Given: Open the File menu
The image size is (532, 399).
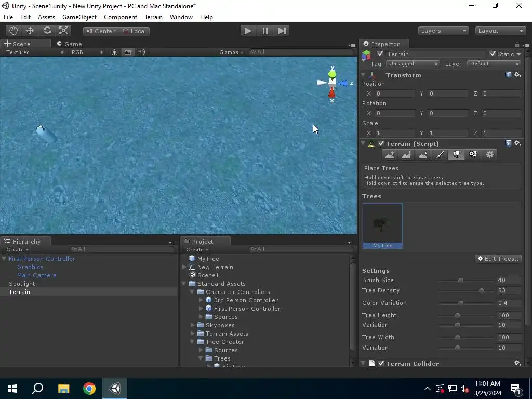Looking at the screenshot, I should (8, 17).
